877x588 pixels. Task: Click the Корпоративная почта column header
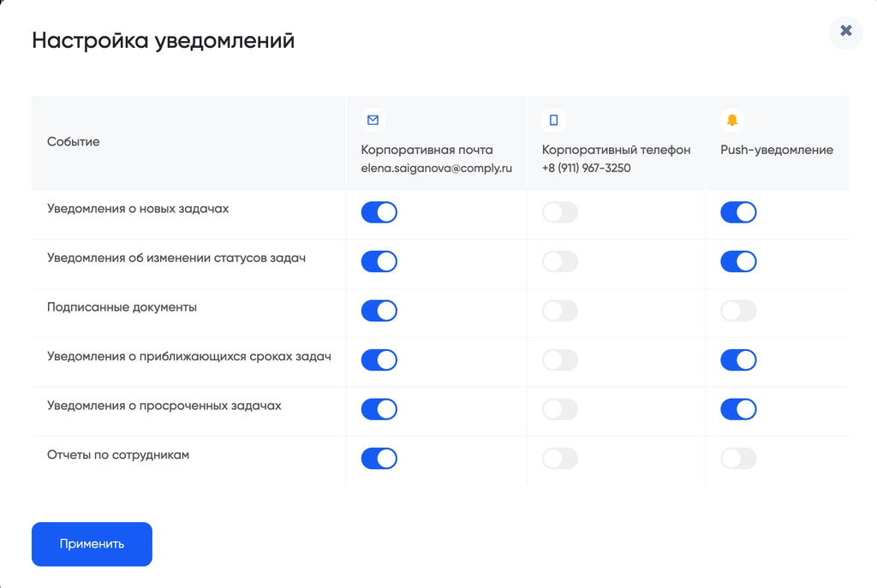click(x=427, y=150)
